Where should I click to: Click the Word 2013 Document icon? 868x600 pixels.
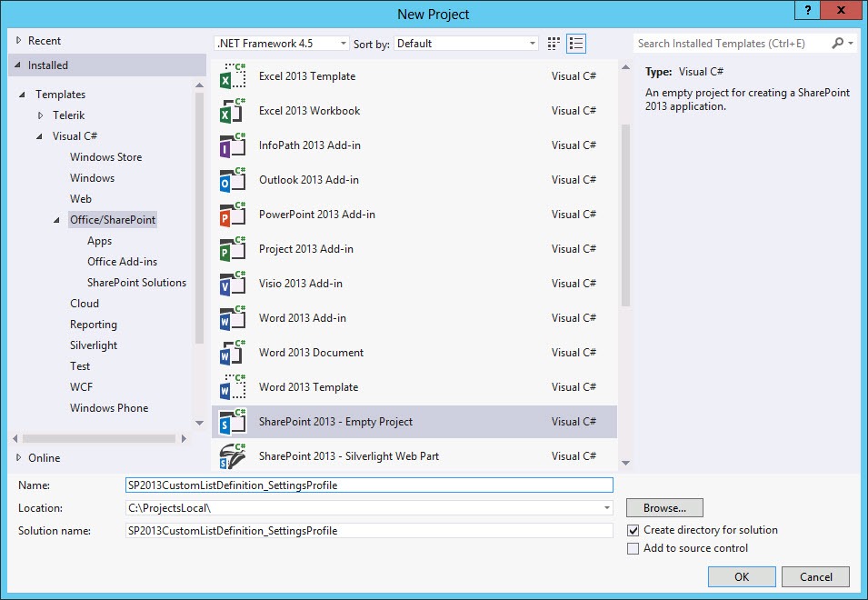click(233, 354)
